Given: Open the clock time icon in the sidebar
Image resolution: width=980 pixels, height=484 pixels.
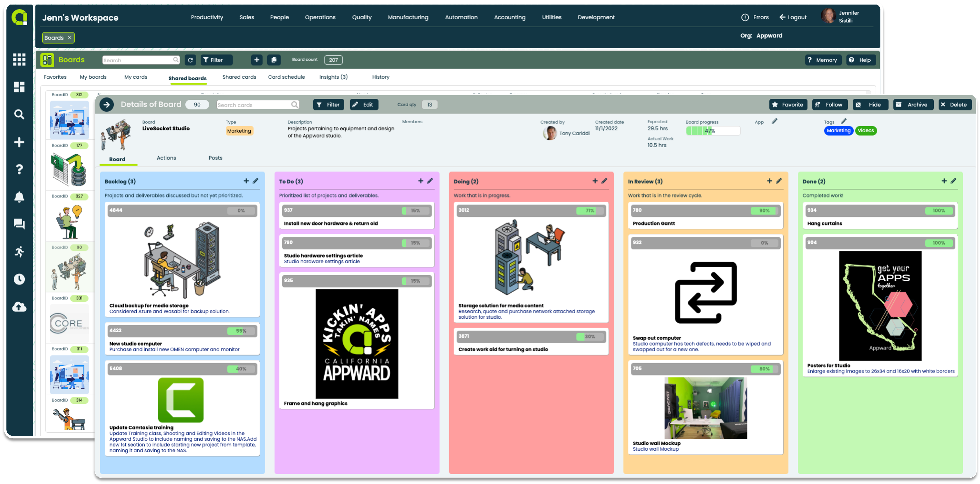Looking at the screenshot, I should pos(19,279).
